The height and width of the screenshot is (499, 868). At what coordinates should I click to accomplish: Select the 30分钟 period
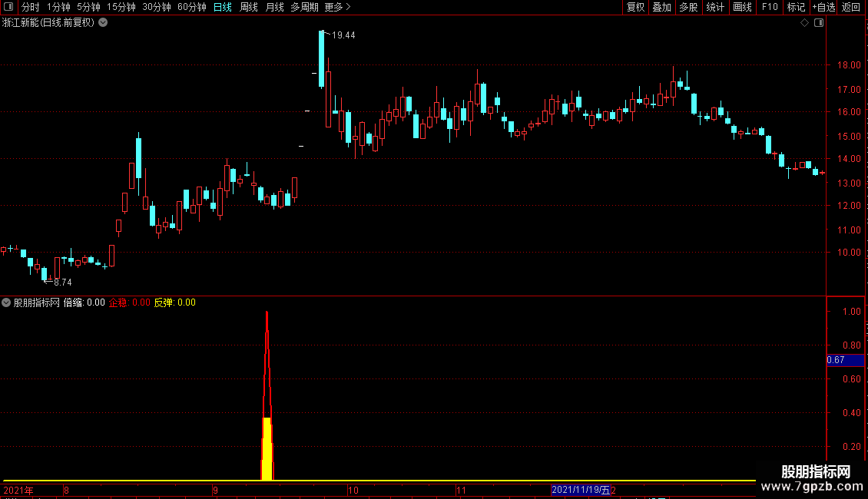[x=157, y=7]
